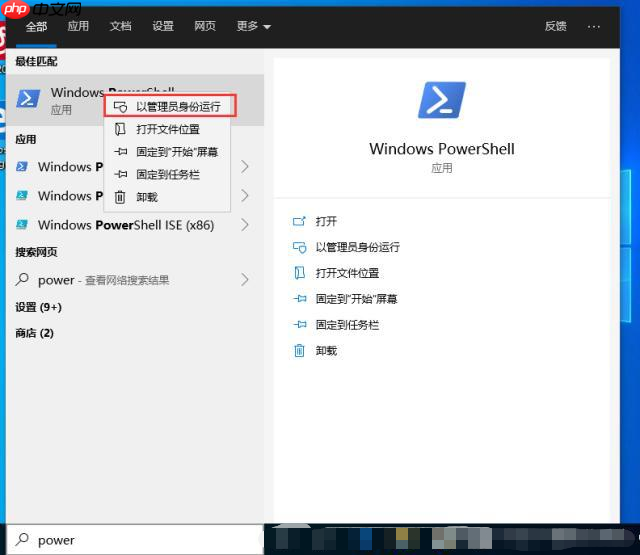
Task: Switch to the 文档 tab
Action: tap(120, 26)
